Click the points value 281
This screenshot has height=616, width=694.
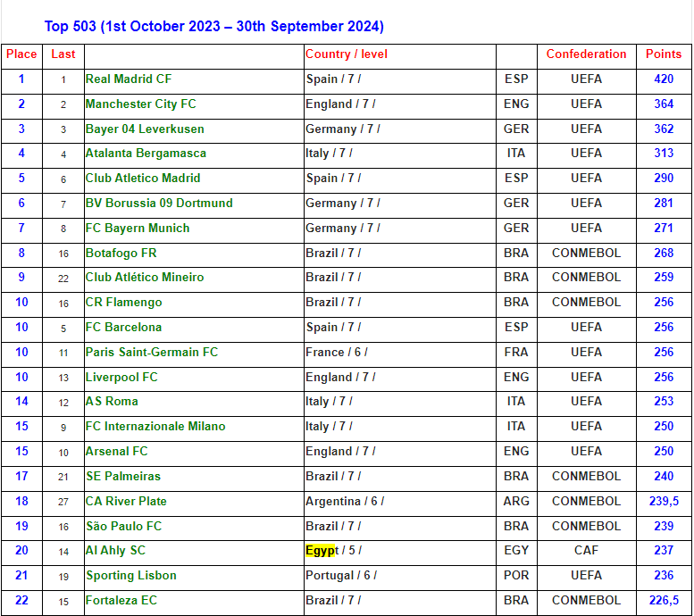click(664, 204)
